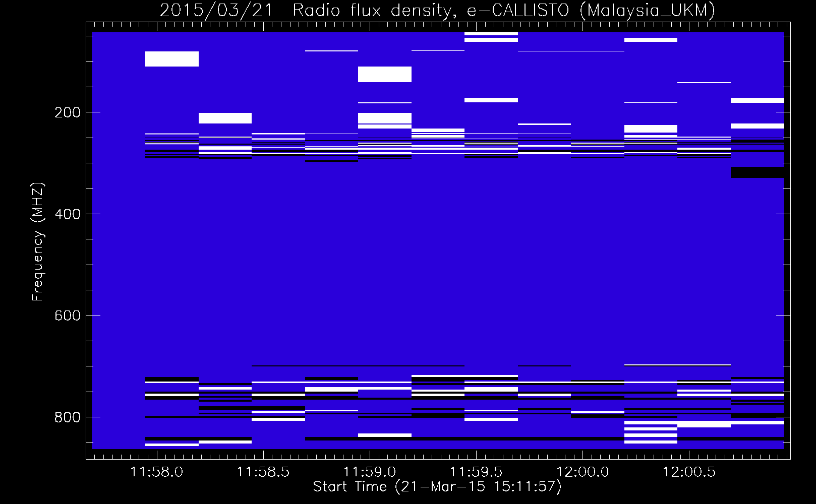Screen dimensions: 816x504
Task: Click the 'Start Time (21-Mar-15 15:11:57)' label
Action: (437, 487)
